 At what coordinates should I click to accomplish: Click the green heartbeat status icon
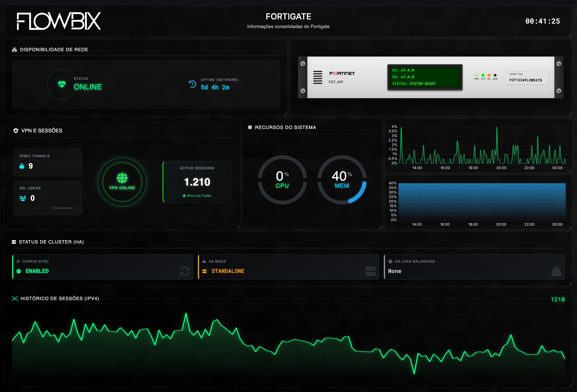pyautogui.click(x=62, y=84)
